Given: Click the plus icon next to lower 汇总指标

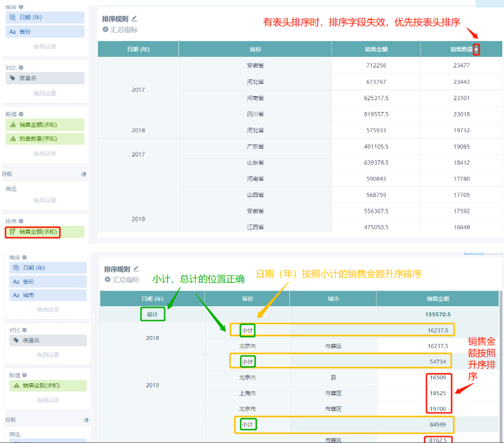Looking at the screenshot, I should 108,280.
